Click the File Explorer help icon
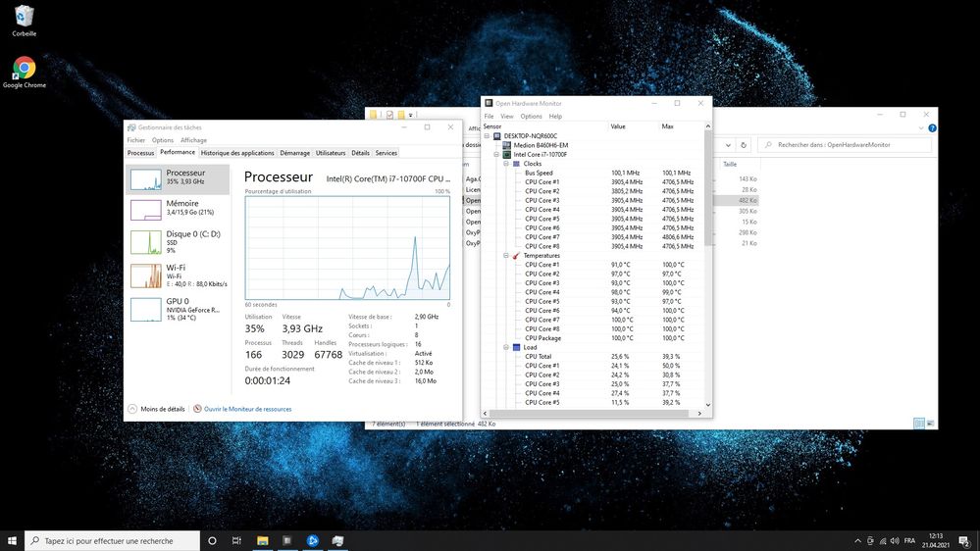This screenshot has width=980, height=551. pos(932,128)
